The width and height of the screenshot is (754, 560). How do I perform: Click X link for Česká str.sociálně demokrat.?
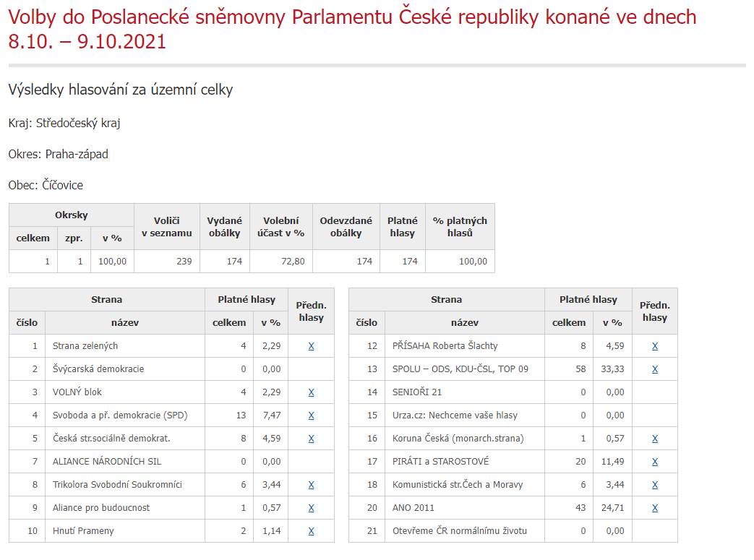(x=311, y=439)
